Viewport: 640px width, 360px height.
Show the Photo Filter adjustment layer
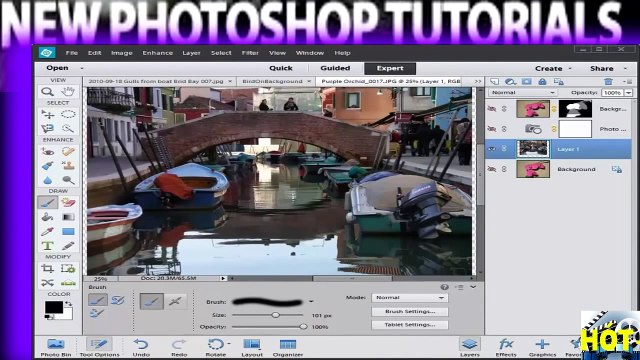[x=492, y=129]
